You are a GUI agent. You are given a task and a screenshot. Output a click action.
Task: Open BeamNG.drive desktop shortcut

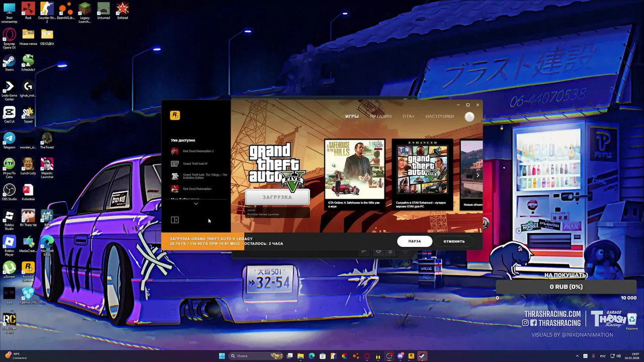tap(66, 11)
